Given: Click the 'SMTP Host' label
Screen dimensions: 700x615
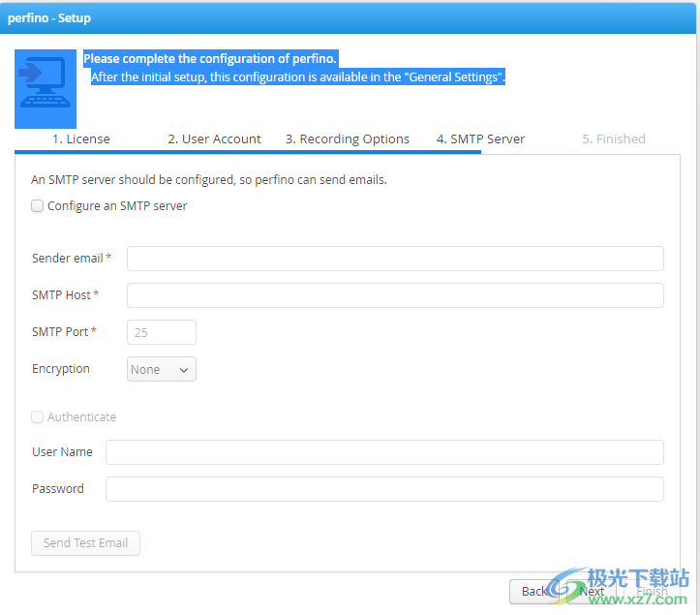Looking at the screenshot, I should pyautogui.click(x=61, y=295).
